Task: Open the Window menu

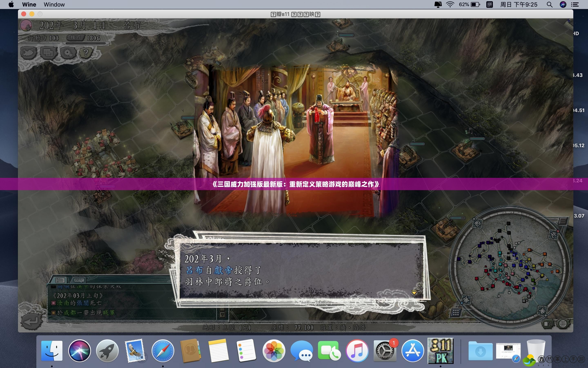Action: pos(54,4)
